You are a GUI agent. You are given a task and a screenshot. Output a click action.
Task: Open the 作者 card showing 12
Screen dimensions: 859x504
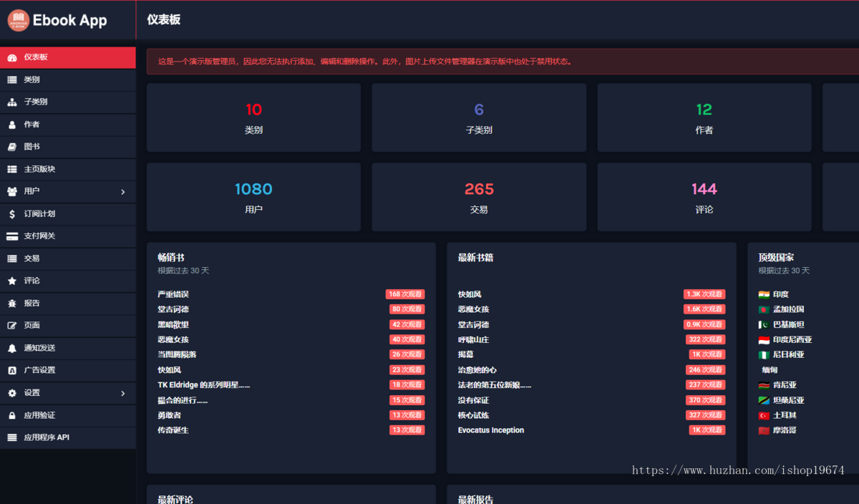[x=704, y=117]
